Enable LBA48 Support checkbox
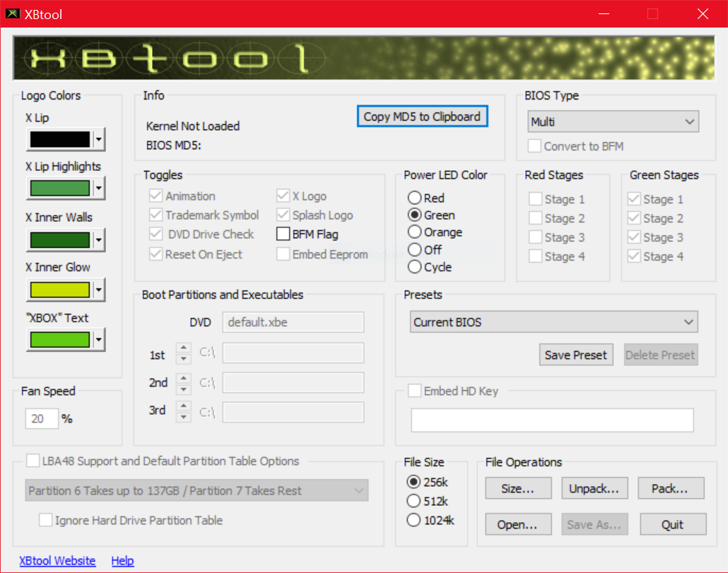Image resolution: width=728 pixels, height=573 pixels. (33, 461)
